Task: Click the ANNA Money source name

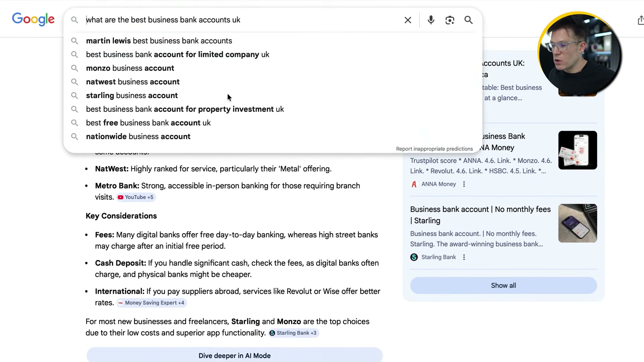Action: pos(438,184)
